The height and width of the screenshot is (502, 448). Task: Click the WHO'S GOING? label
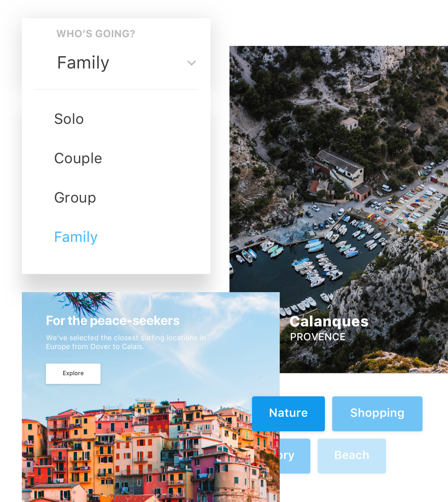[96, 34]
